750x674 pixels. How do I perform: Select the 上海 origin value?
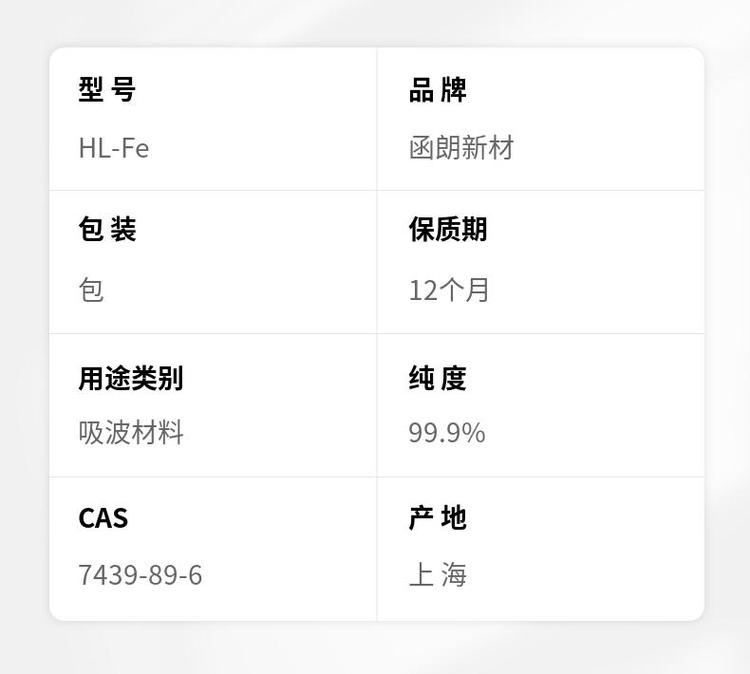[438, 576]
